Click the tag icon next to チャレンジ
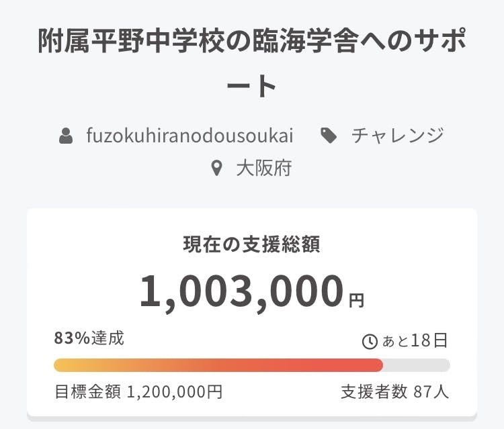Viewport: 504px width, 429px height. (329, 136)
